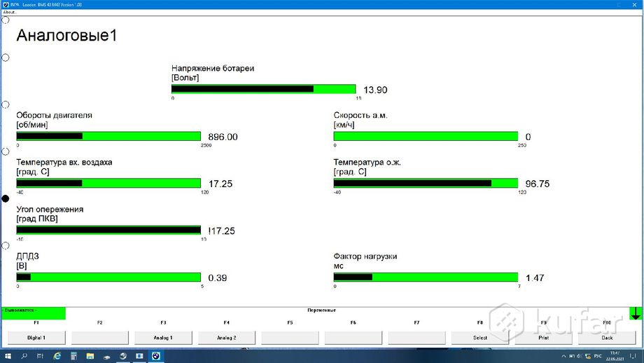Open Task View on the taskbar
This screenshot has width=644, height=363.
41,356
